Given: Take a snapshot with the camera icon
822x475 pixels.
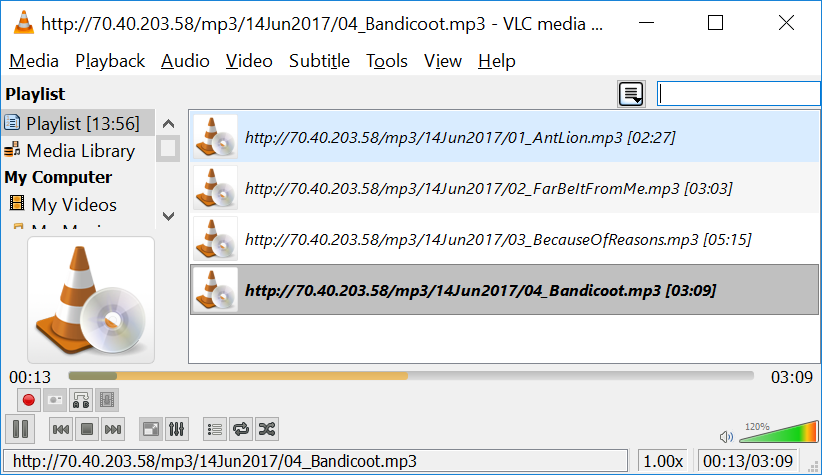Looking at the screenshot, I should point(55,401).
